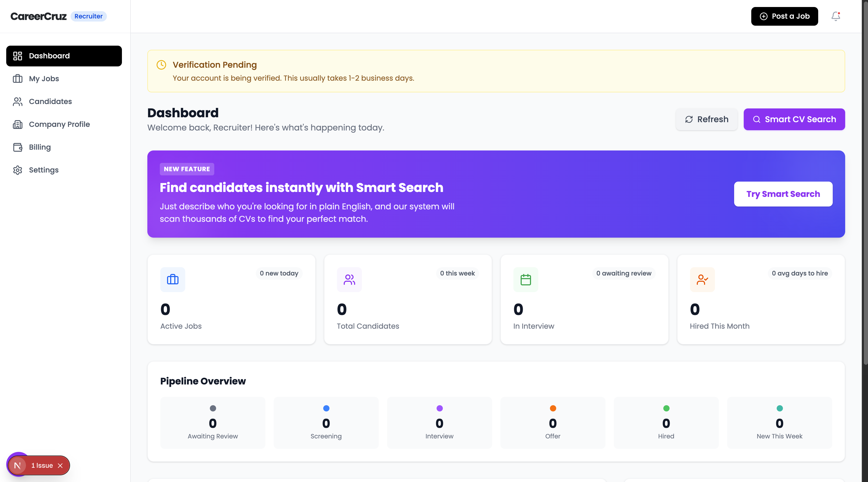Image resolution: width=868 pixels, height=482 pixels.
Task: Refresh the dashboard data
Action: (x=707, y=119)
